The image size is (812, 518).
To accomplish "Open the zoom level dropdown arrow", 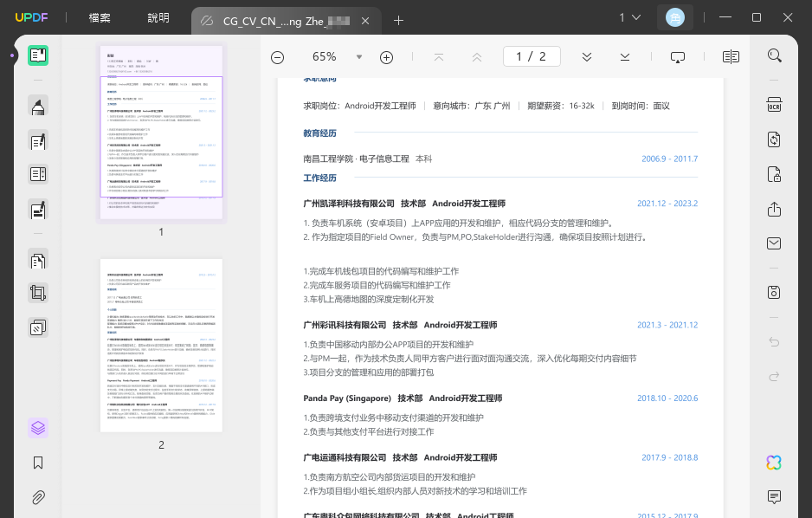I will click(359, 57).
